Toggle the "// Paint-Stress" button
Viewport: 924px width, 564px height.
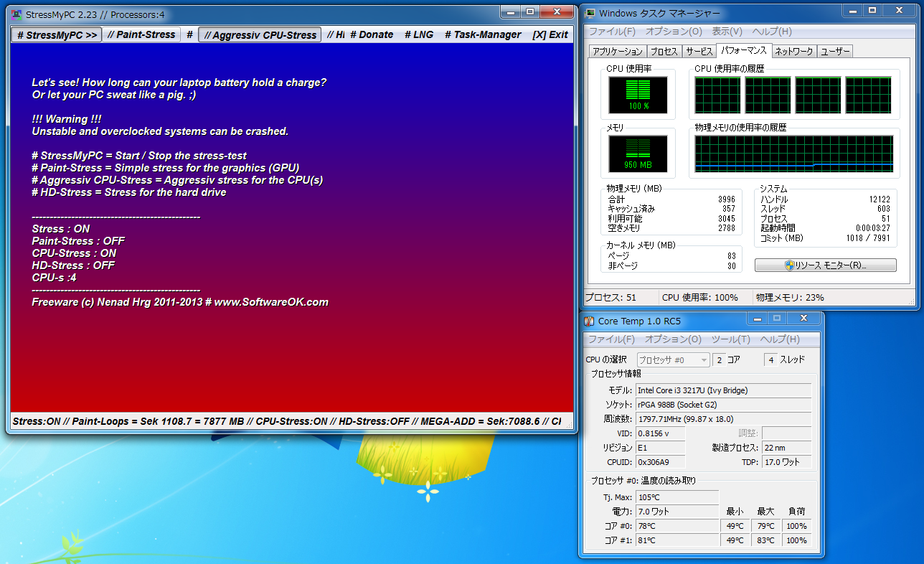(141, 34)
